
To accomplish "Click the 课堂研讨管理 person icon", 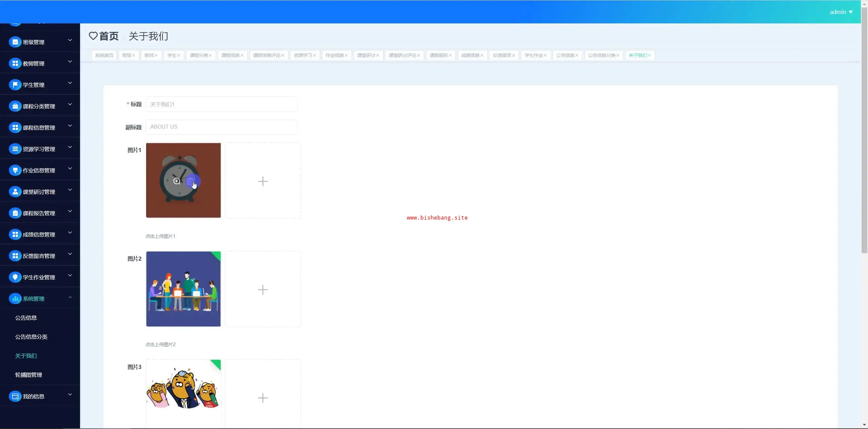I will pyautogui.click(x=15, y=192).
